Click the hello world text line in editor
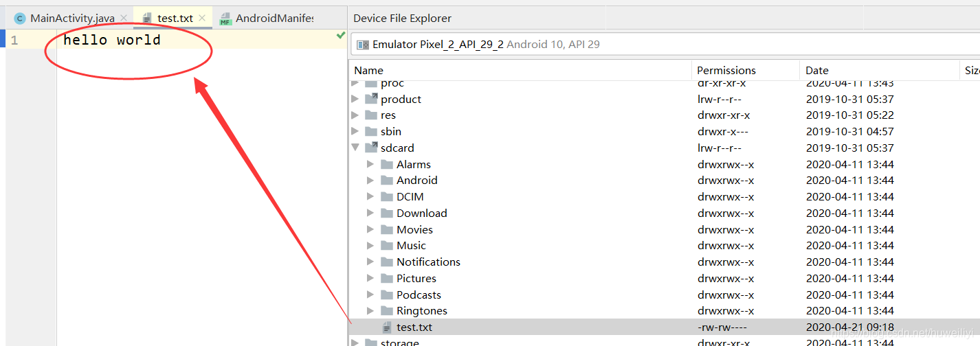Viewport: 980px width, 346px height. coord(112,40)
